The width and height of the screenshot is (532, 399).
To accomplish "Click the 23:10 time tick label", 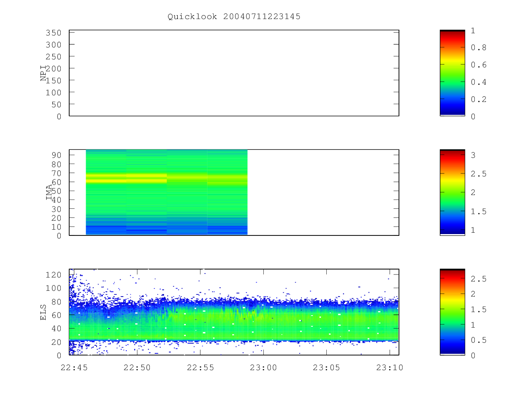I will [x=390, y=368].
